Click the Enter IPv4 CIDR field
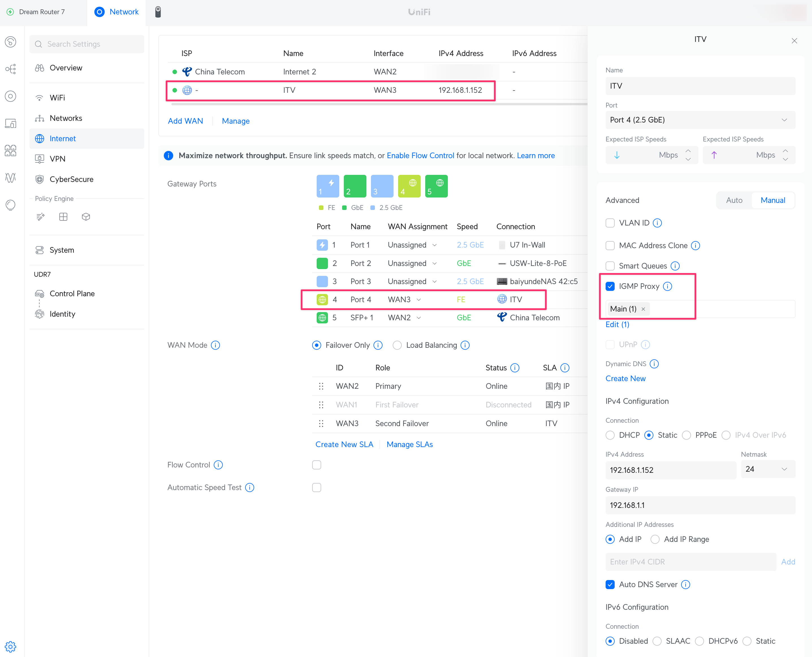 tap(691, 562)
